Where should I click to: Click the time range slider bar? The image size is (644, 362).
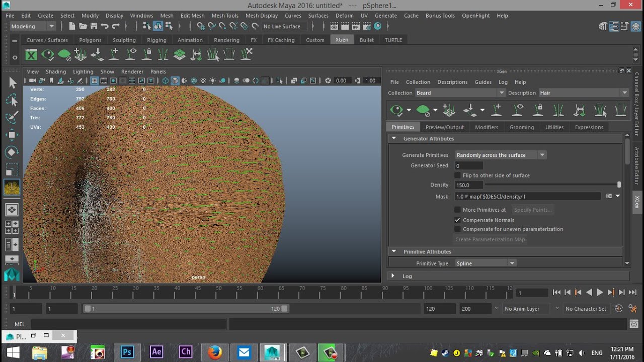click(186, 309)
